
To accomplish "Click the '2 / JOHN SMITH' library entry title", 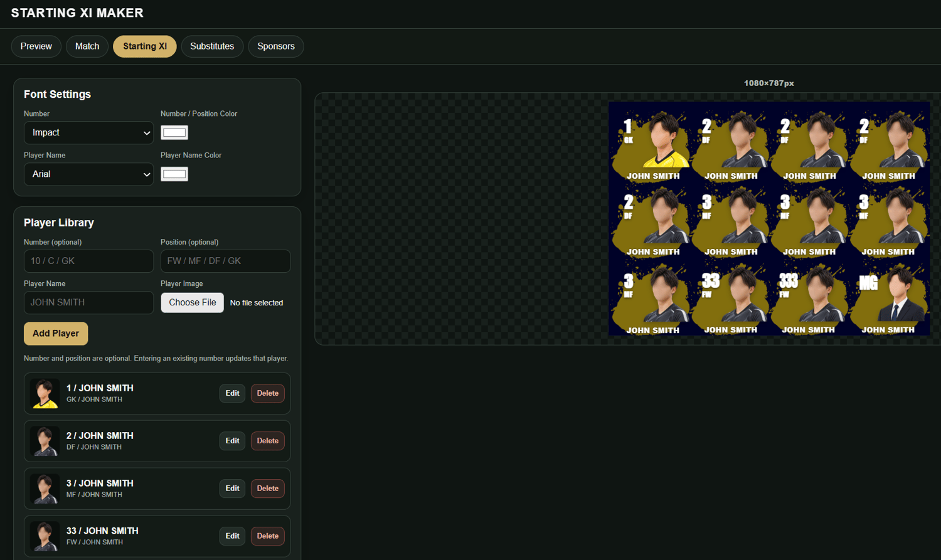I will click(100, 436).
